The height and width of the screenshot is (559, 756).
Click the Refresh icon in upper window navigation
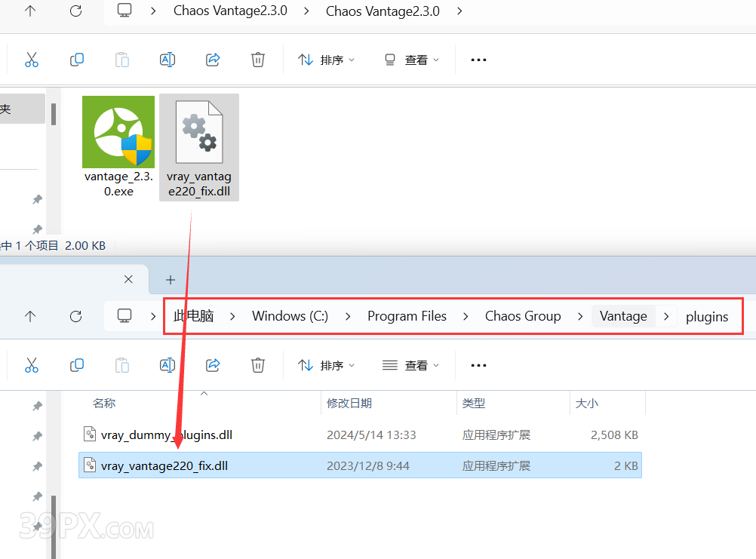(75, 11)
